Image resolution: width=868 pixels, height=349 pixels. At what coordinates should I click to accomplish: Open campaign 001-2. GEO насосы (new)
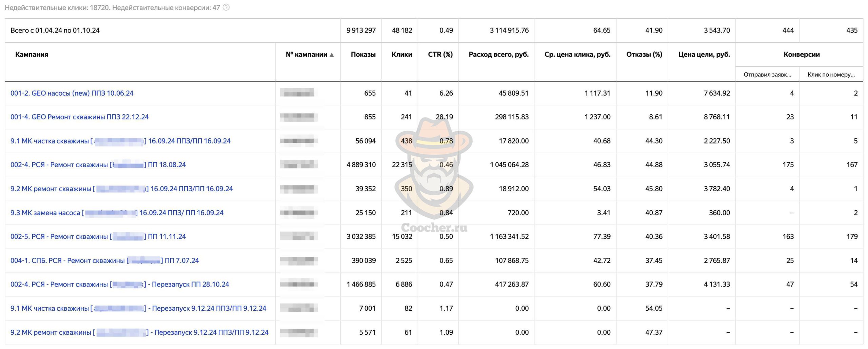pos(72,93)
